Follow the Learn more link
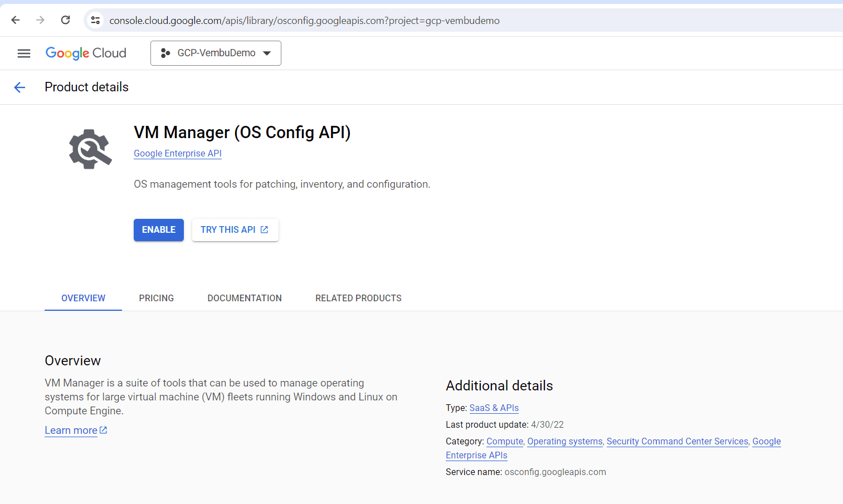The image size is (843, 504). pyautogui.click(x=76, y=430)
